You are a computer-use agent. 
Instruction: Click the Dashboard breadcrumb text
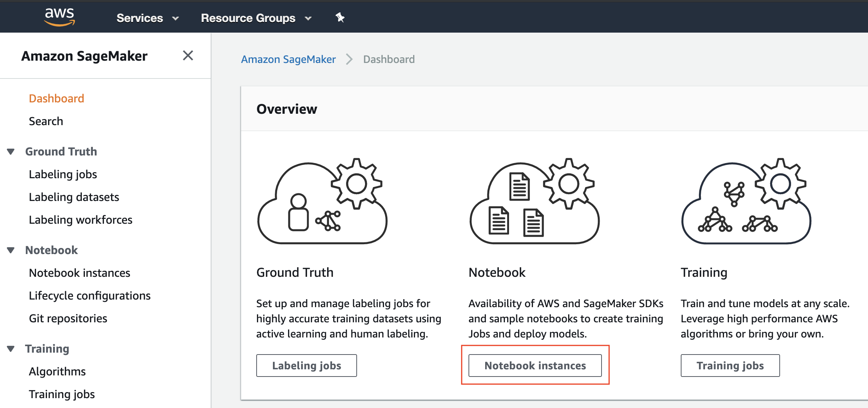[389, 60]
